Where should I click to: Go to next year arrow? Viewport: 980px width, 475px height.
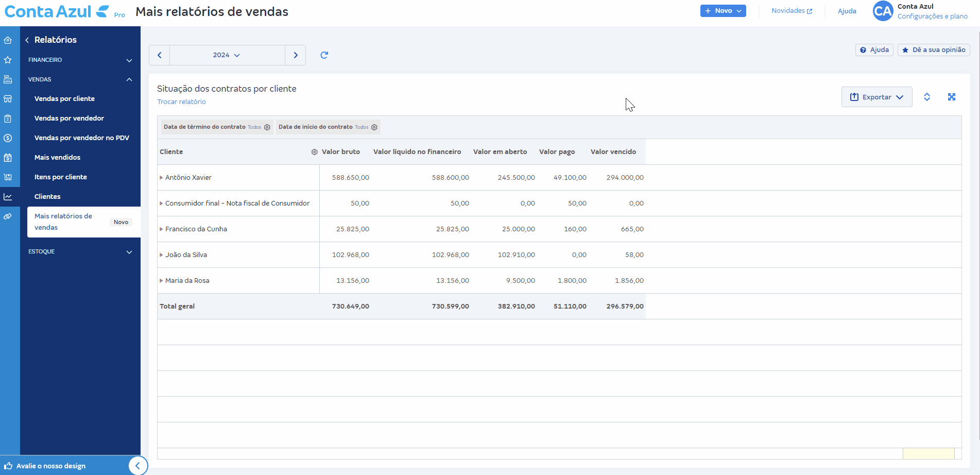(x=296, y=55)
